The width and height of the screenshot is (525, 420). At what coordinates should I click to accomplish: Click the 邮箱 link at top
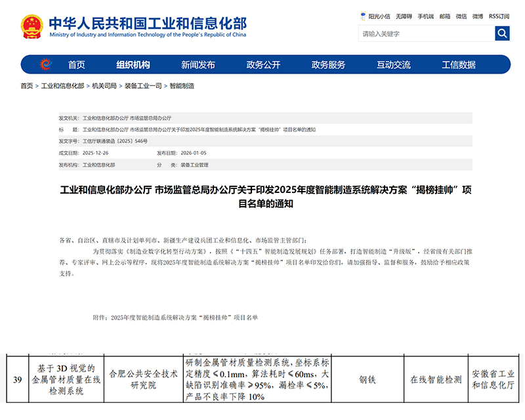tap(445, 16)
